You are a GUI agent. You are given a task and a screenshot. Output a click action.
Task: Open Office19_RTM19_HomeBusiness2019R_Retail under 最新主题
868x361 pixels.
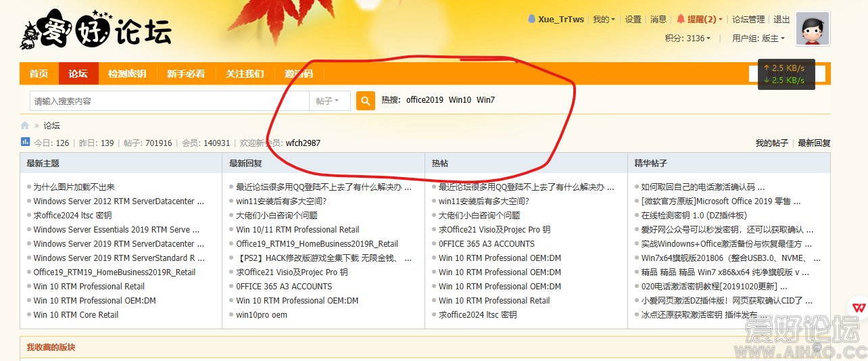click(114, 272)
